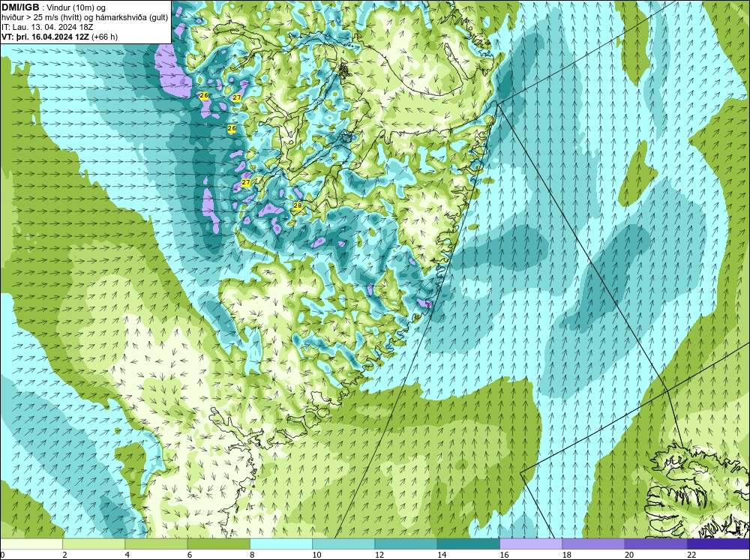Click the lavender 16–18 m/s legend swatch
This screenshot has height=560, width=750.
click(531, 544)
